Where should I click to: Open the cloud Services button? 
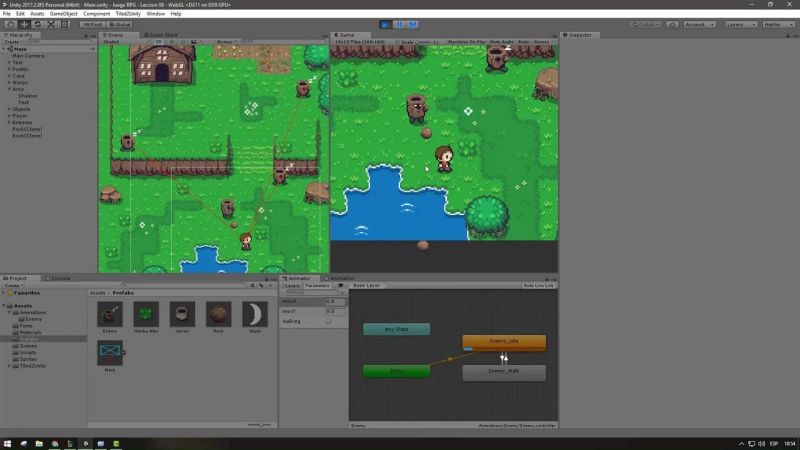[x=672, y=24]
